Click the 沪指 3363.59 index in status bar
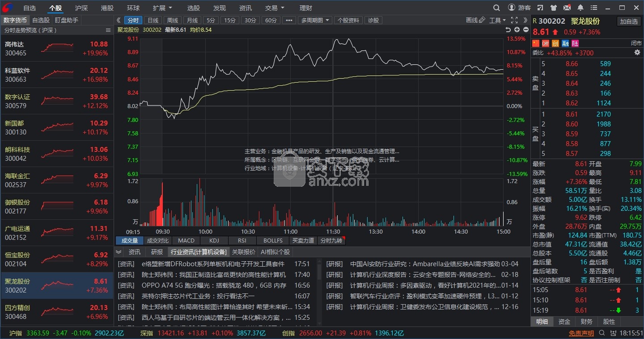The width and height of the screenshot is (644, 339). [67, 333]
